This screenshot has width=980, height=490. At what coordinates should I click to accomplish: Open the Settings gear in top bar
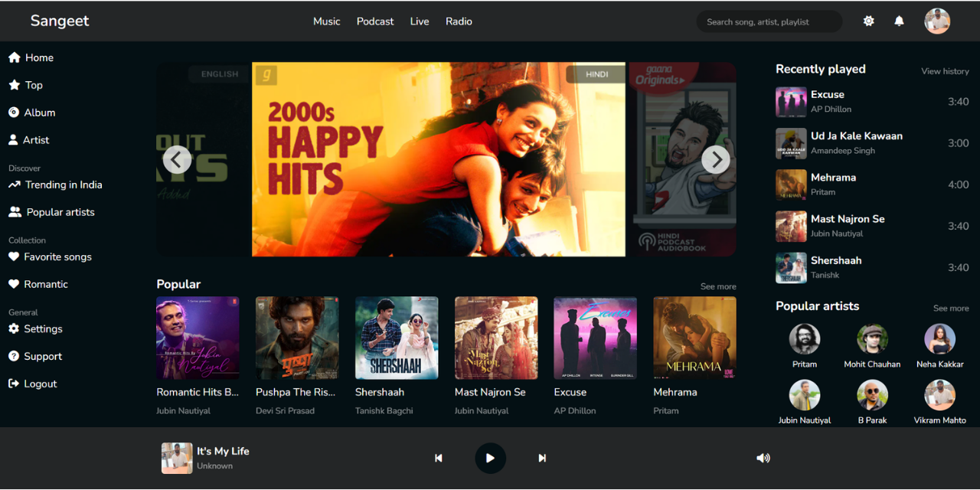click(868, 21)
